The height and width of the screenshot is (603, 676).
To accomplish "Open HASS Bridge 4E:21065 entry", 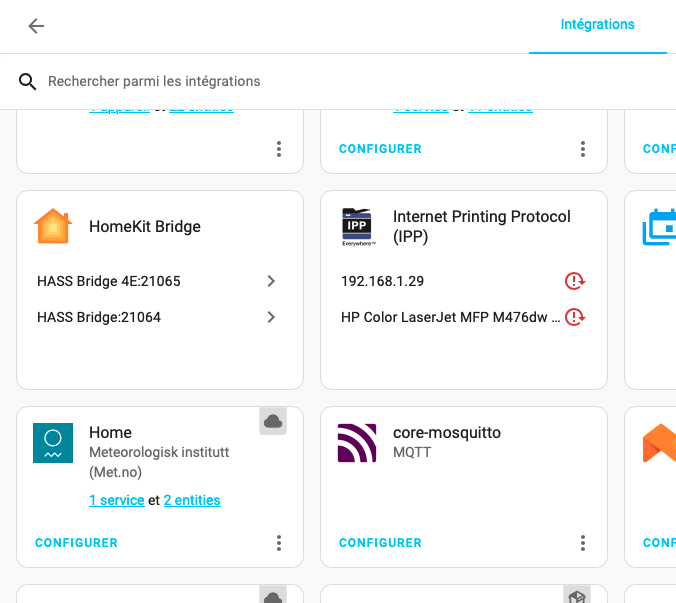I will pos(160,281).
